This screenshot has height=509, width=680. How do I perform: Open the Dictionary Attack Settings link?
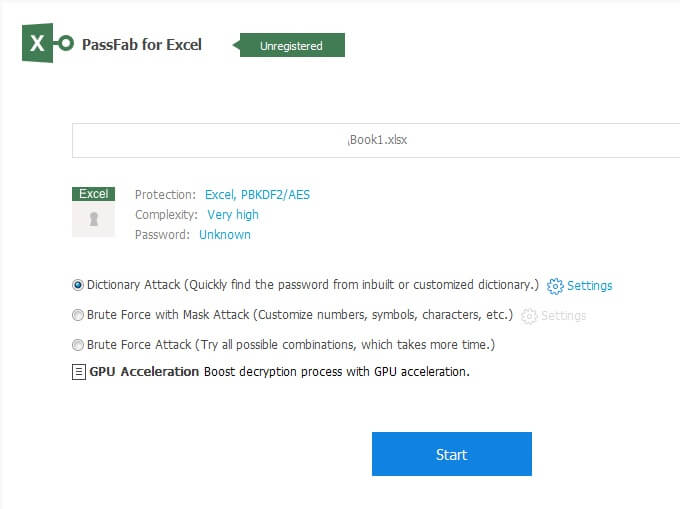(589, 286)
